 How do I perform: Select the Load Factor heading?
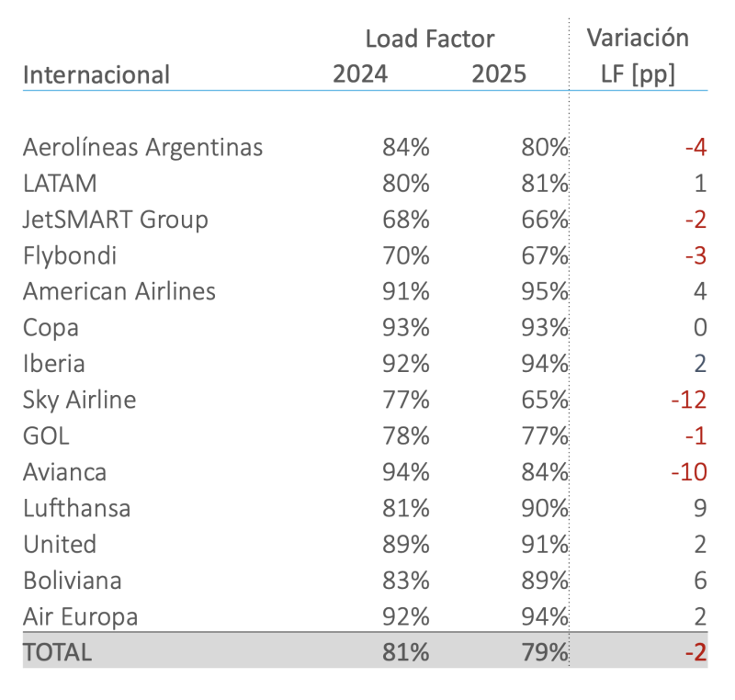pos(430,39)
